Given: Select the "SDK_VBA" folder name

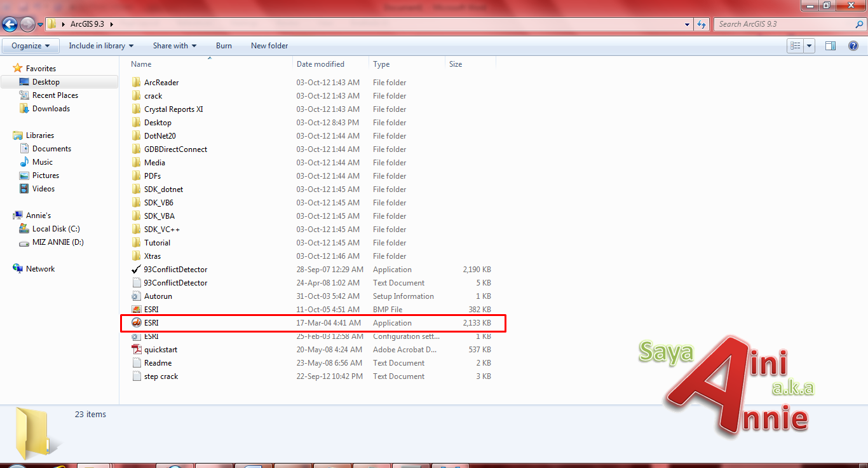Looking at the screenshot, I should click(159, 216).
